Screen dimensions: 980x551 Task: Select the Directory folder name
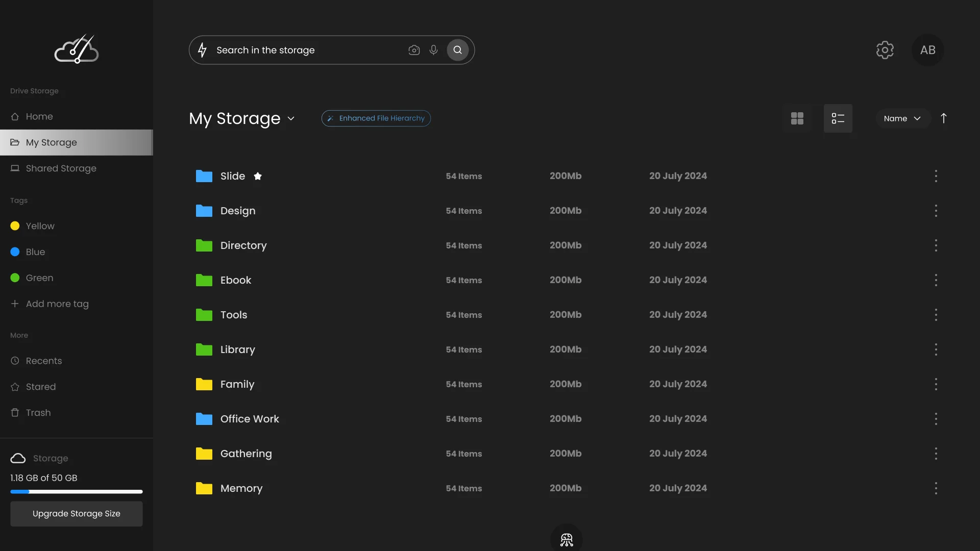(243, 245)
